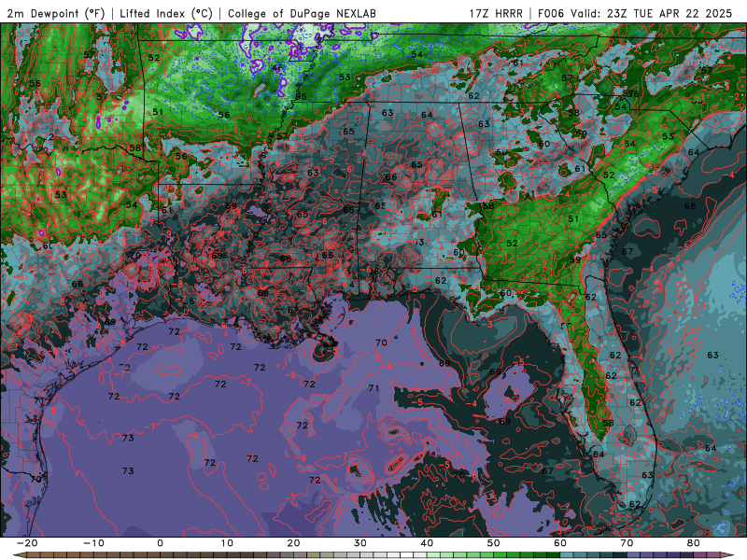Click the "10" color scale label
The image size is (747, 560).
[x=227, y=543]
